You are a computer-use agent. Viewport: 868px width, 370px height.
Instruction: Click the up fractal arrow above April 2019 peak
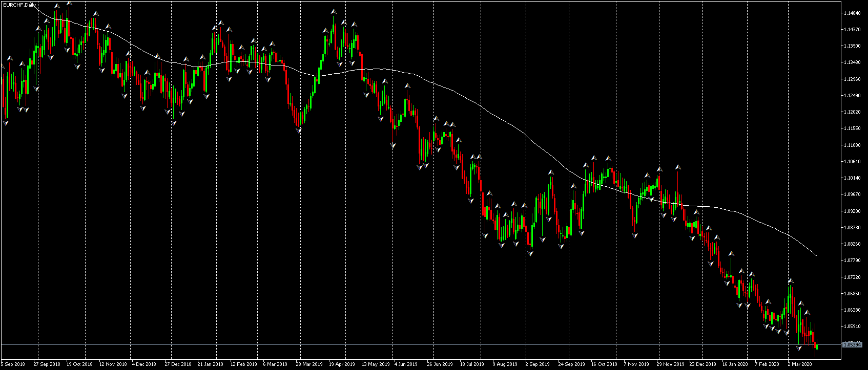click(334, 11)
